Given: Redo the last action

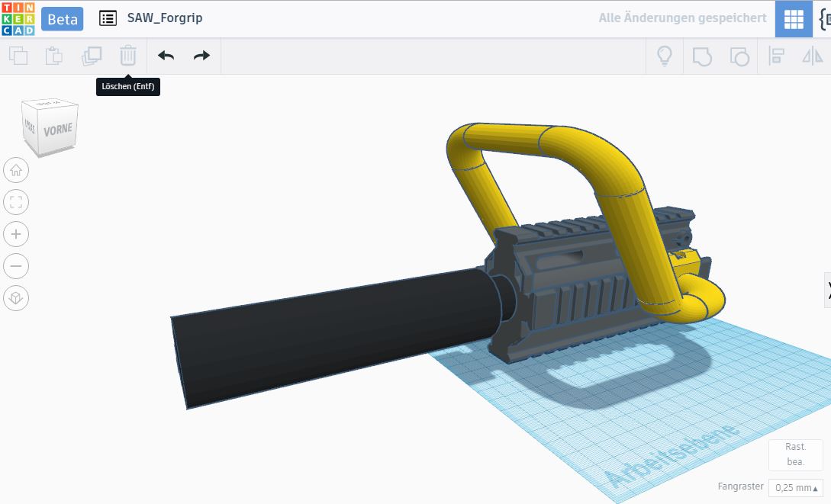Looking at the screenshot, I should pyautogui.click(x=201, y=56).
